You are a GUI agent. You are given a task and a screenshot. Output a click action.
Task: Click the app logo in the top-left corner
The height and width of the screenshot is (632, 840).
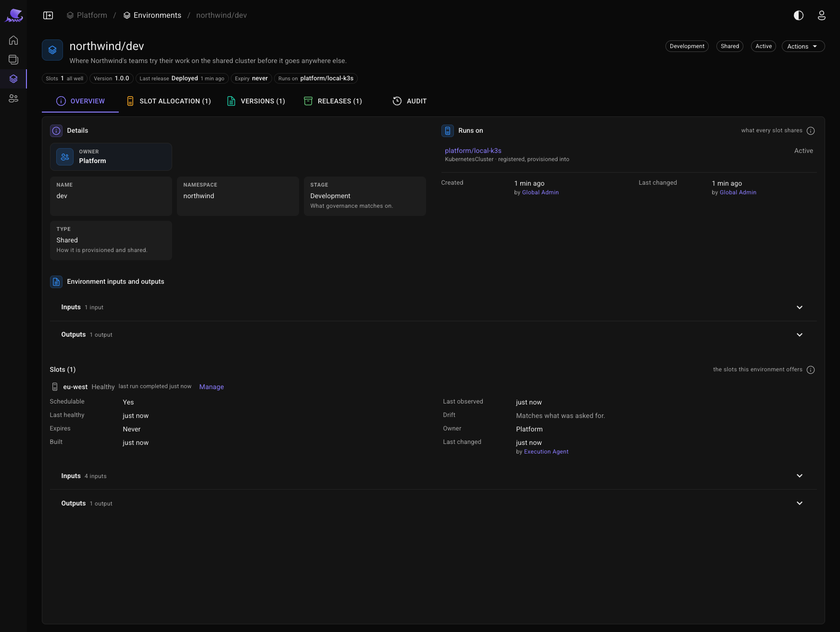coord(14,15)
